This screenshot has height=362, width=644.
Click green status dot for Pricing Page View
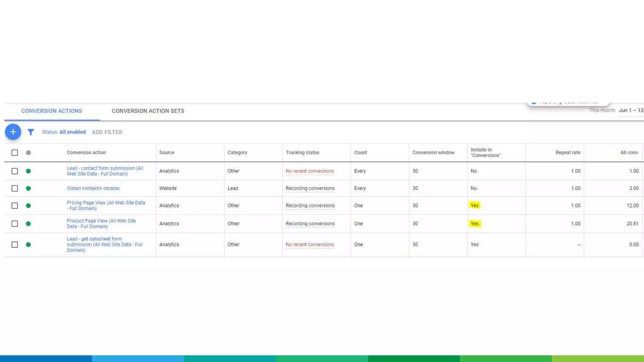coord(28,206)
